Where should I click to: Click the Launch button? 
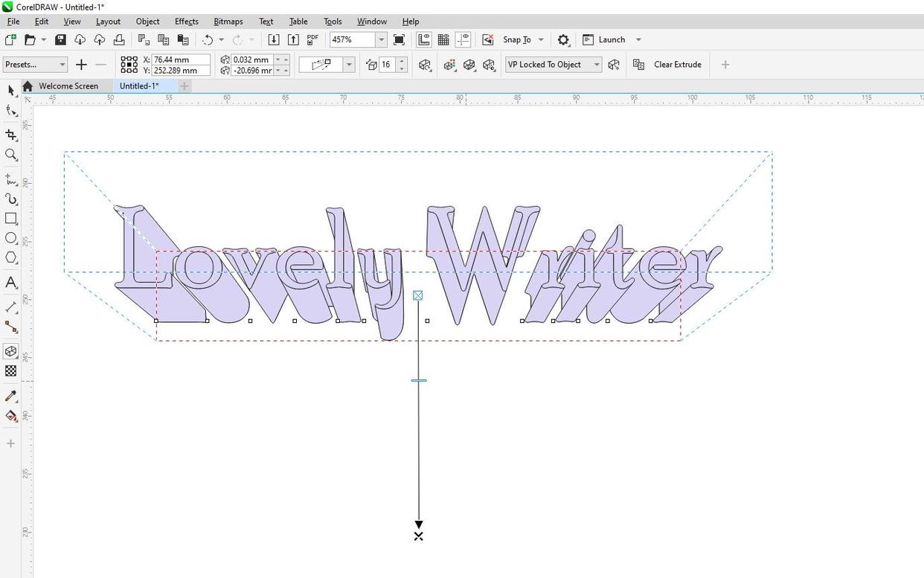tap(603, 39)
